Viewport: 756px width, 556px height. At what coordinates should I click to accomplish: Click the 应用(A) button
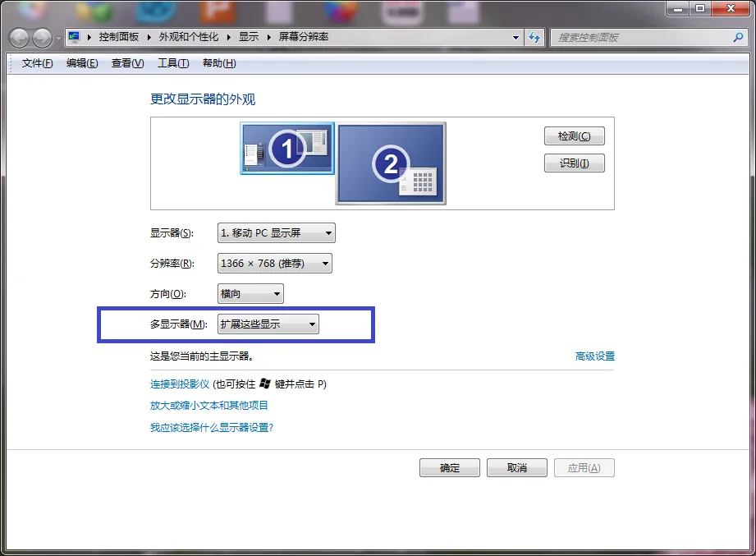coord(584,468)
